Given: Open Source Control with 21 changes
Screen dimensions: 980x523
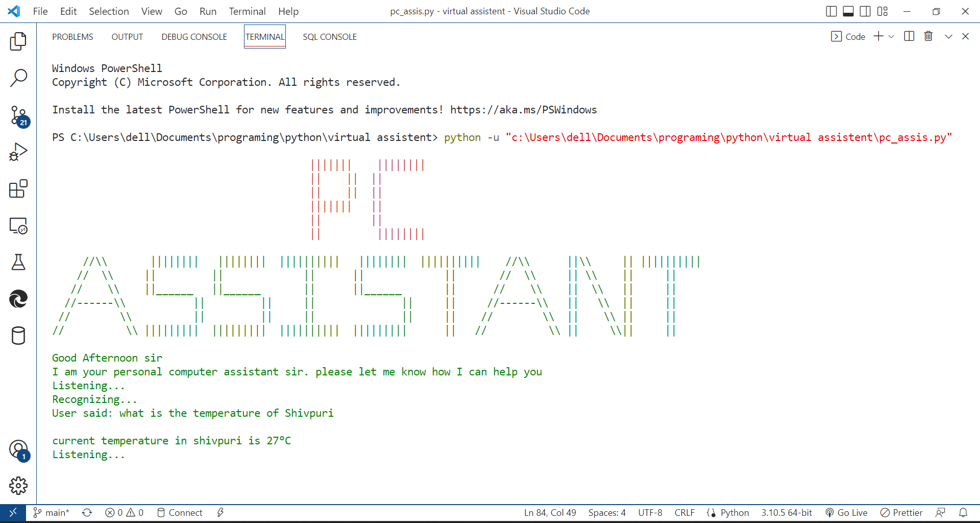Looking at the screenshot, I should click(x=18, y=116).
